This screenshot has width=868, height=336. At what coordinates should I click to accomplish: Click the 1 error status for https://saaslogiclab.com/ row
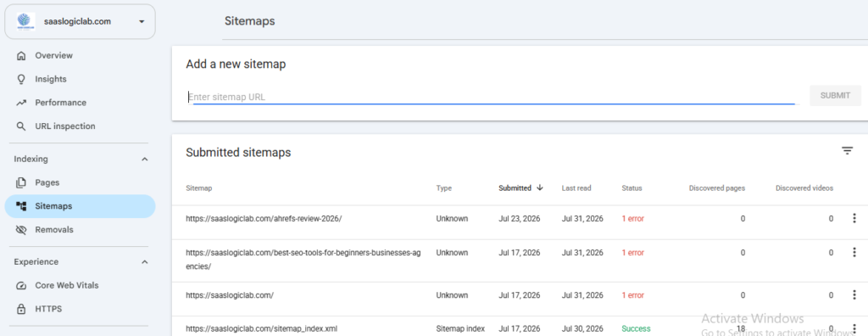pos(632,295)
